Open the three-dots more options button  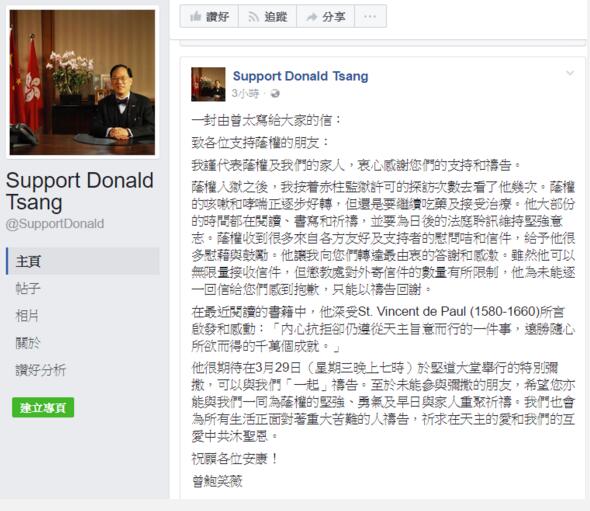(x=370, y=16)
